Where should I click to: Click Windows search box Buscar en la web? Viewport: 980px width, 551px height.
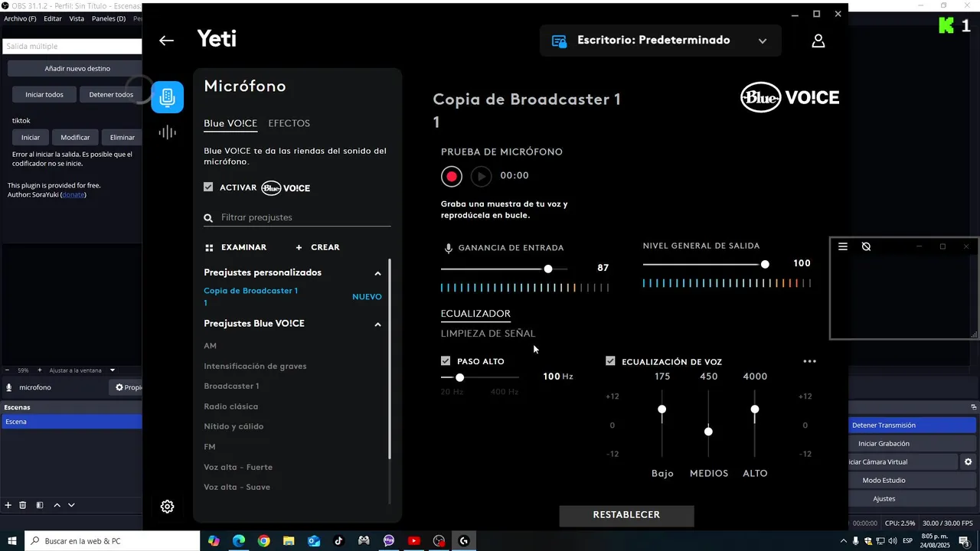(112, 541)
